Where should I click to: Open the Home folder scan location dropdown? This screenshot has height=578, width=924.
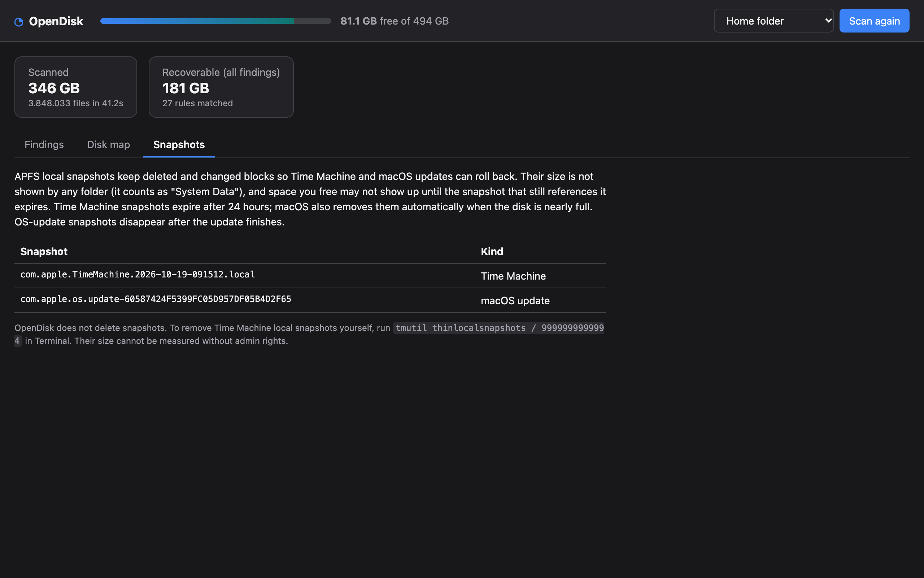point(773,21)
